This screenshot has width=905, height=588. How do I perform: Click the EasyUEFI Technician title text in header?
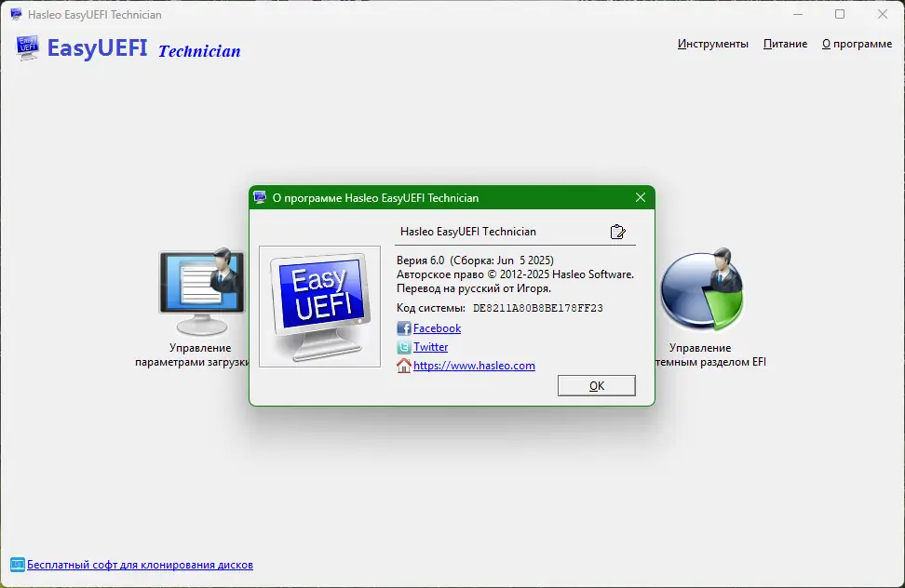coord(143,48)
